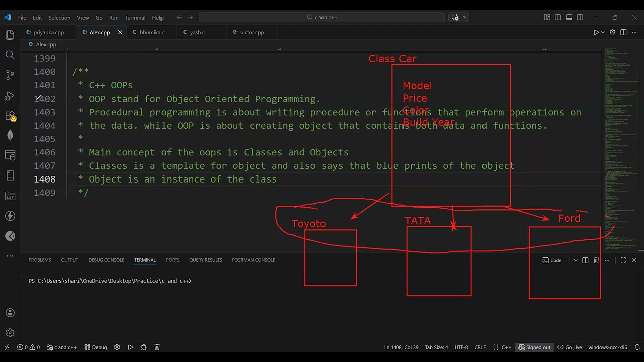Open the Explorer view in activity bar

(10, 35)
